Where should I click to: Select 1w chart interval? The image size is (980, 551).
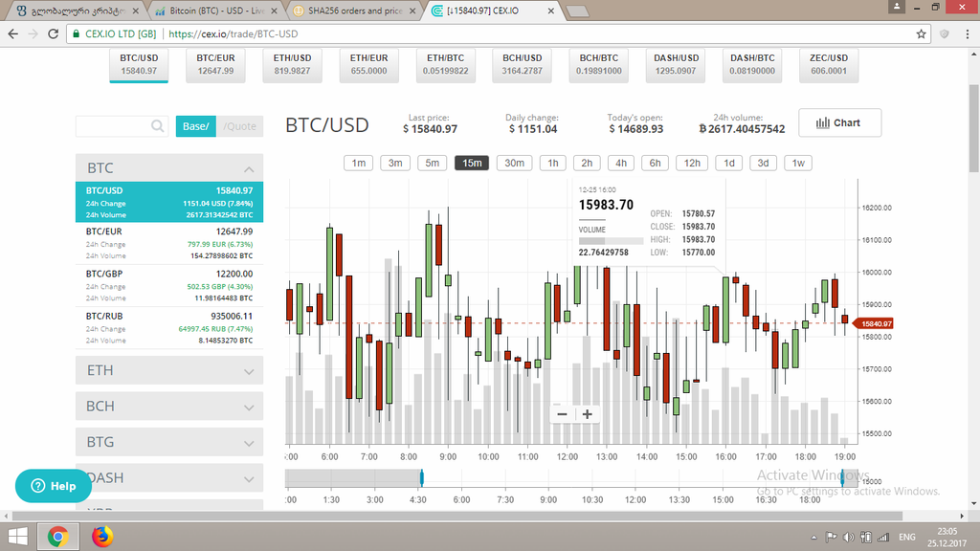coord(798,163)
